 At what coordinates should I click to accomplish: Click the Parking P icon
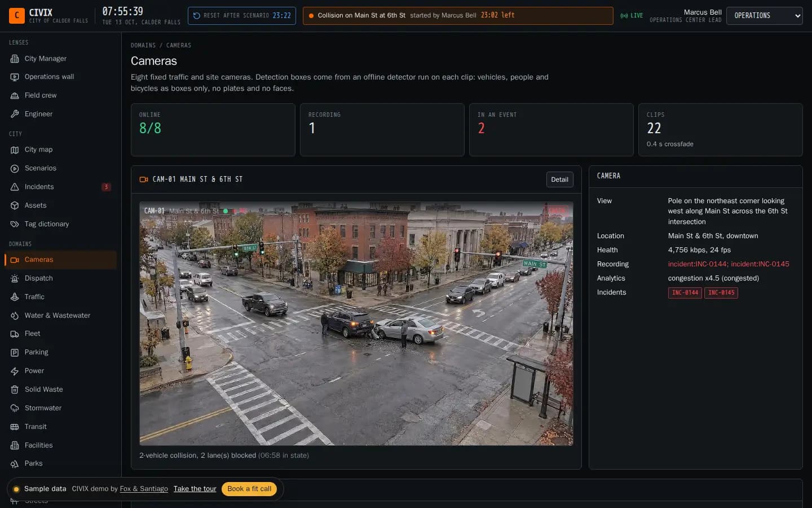[15, 352]
